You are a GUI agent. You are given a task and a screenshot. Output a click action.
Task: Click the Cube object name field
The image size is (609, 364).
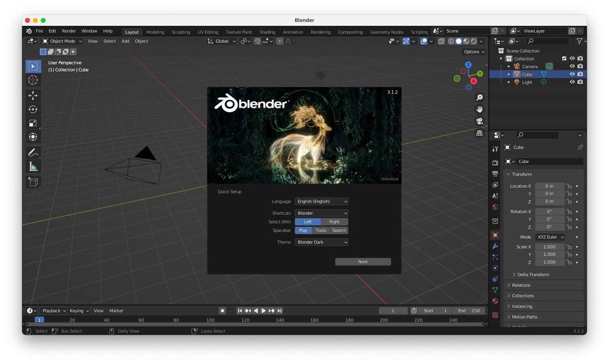coord(550,161)
